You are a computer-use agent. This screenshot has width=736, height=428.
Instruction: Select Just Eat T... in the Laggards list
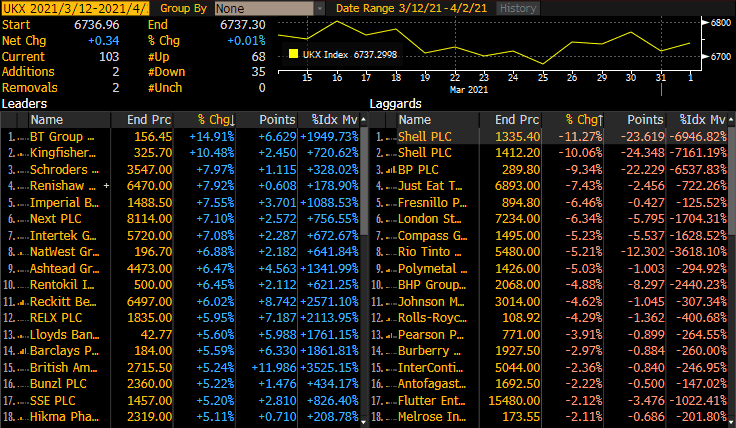(548, 186)
